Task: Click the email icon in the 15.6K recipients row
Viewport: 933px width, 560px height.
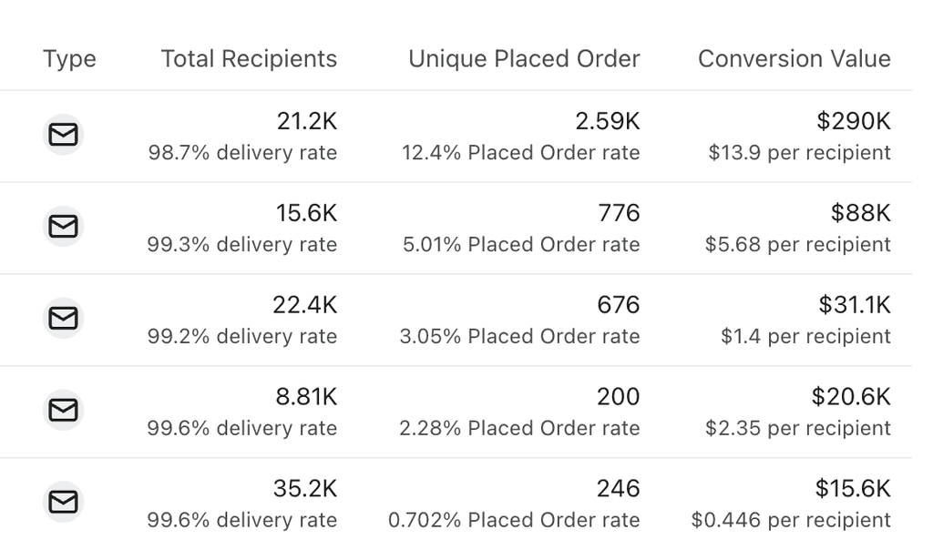Action: point(63,227)
